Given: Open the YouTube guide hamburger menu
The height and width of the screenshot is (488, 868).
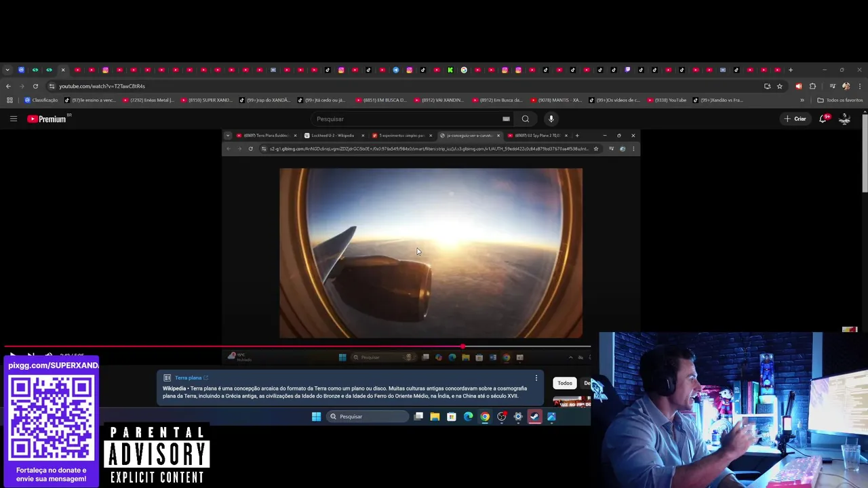Looking at the screenshot, I should pos(14,119).
